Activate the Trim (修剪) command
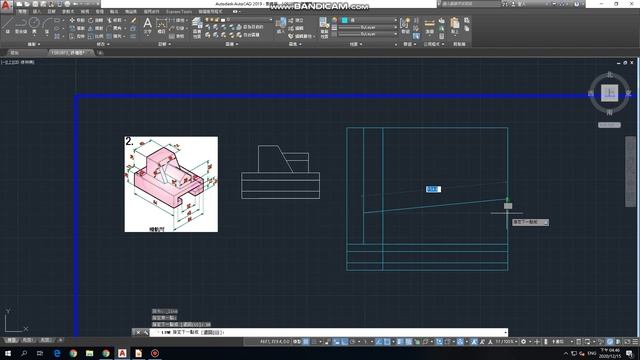The width and height of the screenshot is (640, 360). tap(115, 20)
